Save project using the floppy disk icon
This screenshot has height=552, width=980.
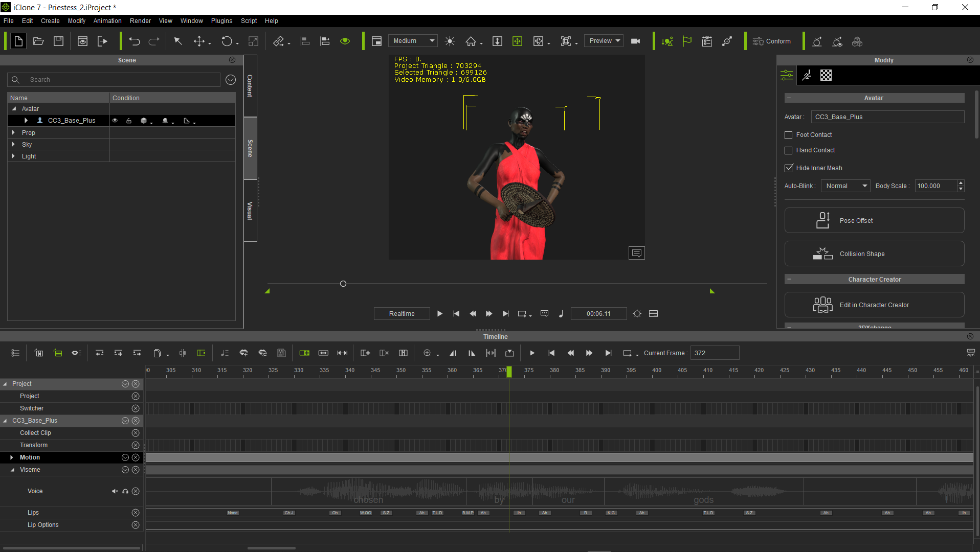[59, 41]
